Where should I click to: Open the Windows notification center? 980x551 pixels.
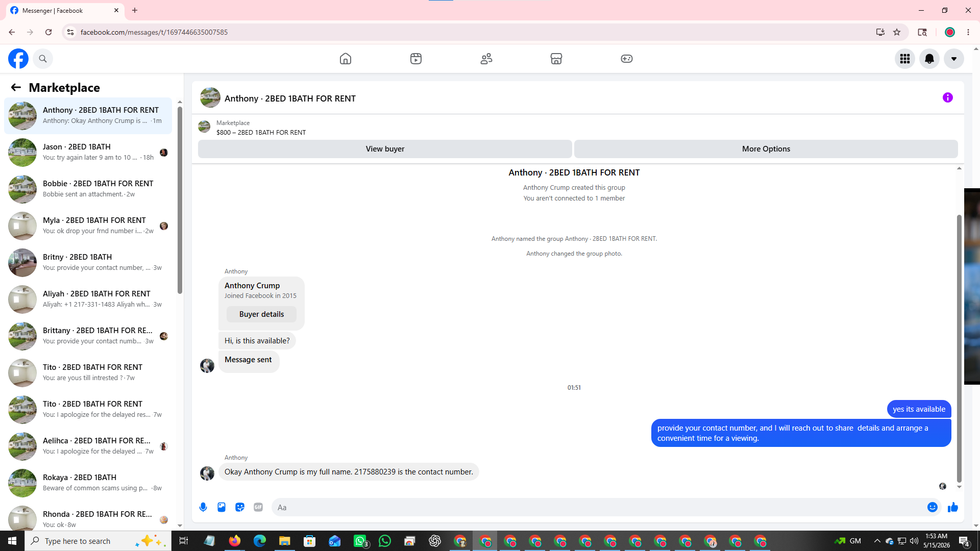[x=964, y=541]
